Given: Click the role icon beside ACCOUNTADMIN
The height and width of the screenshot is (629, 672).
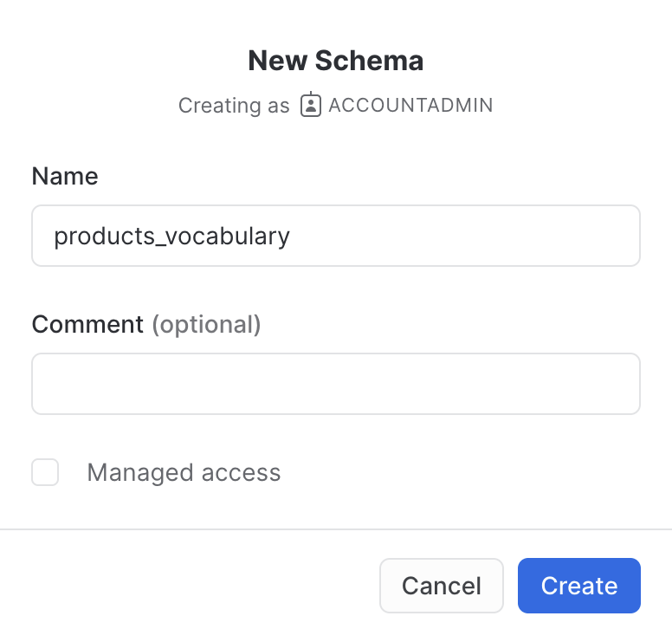Looking at the screenshot, I should click(310, 105).
